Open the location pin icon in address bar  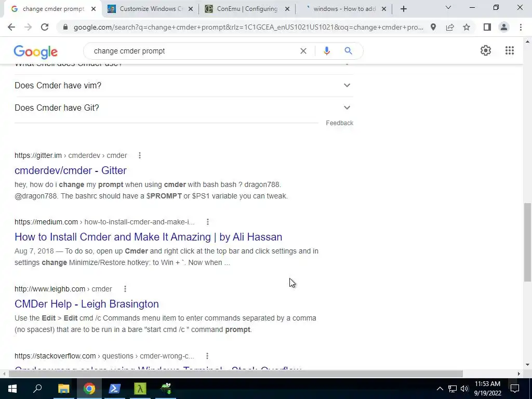tap(433, 27)
